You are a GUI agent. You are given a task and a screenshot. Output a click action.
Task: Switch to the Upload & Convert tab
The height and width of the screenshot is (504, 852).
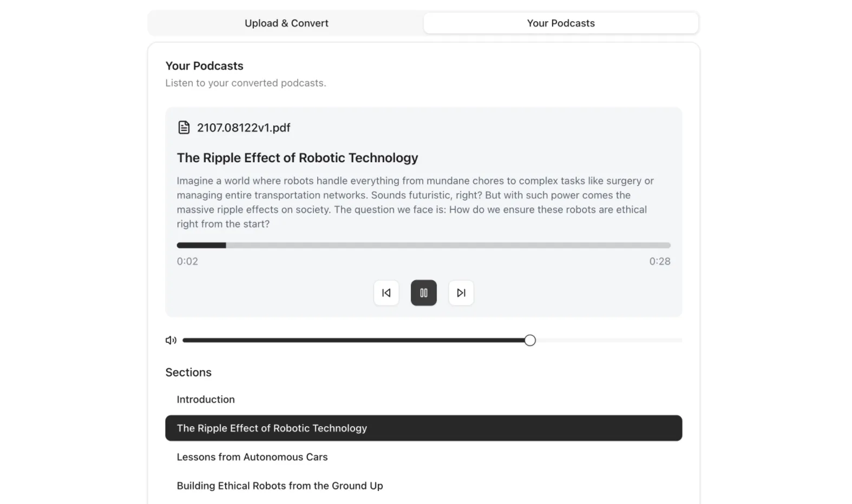[286, 23]
